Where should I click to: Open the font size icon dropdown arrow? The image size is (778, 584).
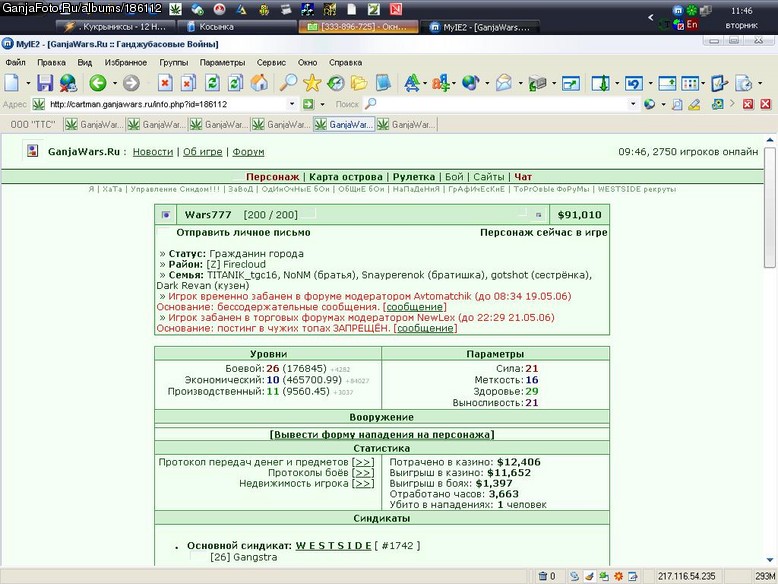pyautogui.click(x=425, y=83)
